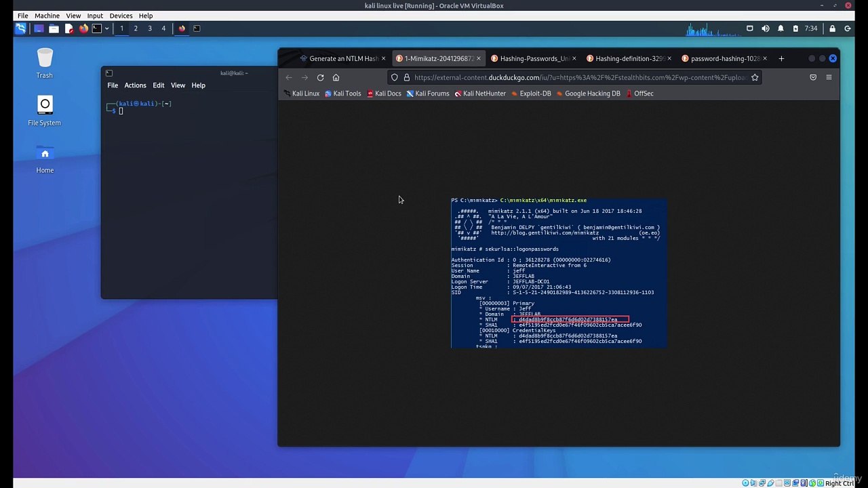
Task: Open the terminal window's View menu
Action: point(178,85)
